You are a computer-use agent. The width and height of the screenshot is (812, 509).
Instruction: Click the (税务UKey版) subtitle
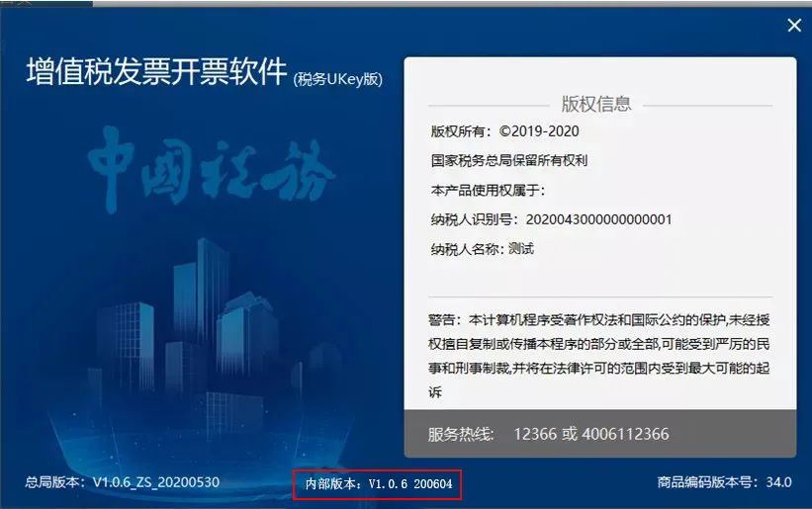[x=338, y=79]
